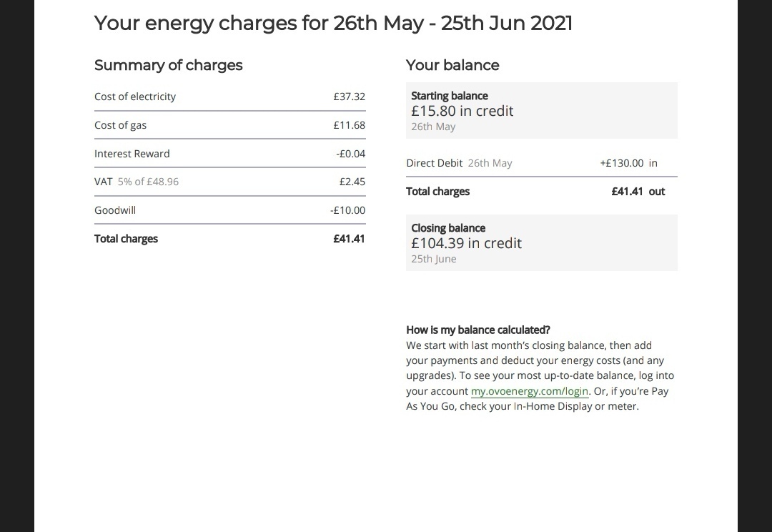Click the £37.32 electricity amount
The width and height of the screenshot is (772, 532).
(349, 97)
